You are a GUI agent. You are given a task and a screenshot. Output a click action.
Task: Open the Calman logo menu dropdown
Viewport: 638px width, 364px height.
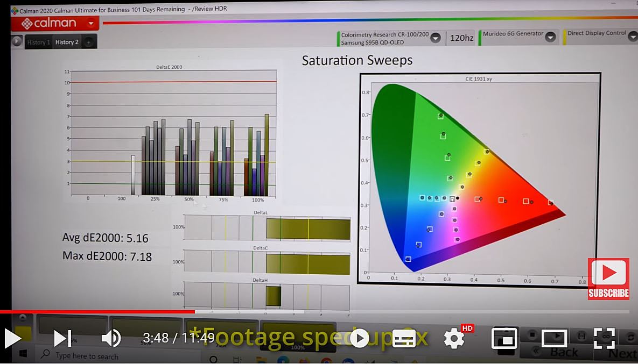click(91, 24)
